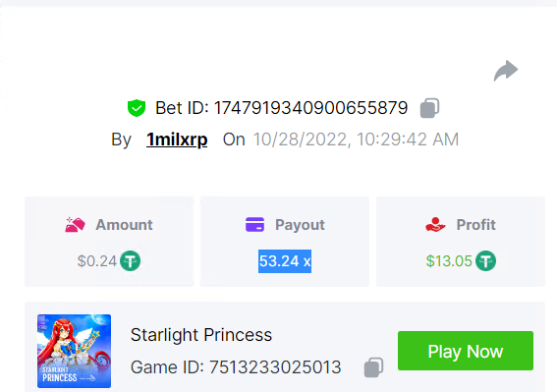This screenshot has height=392, width=557.
Task: Click the red Profit hand icon
Action: click(x=435, y=225)
